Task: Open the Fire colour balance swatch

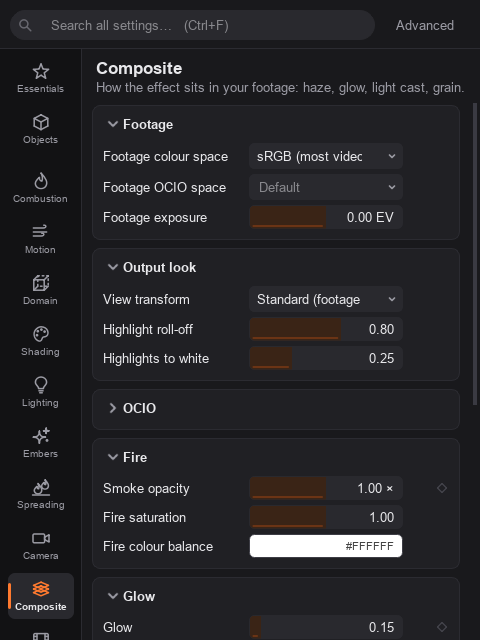Action: 326,546
